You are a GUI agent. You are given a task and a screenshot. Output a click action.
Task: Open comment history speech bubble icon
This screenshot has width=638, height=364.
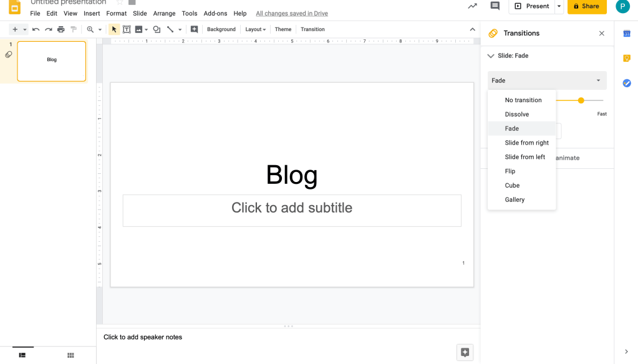[495, 6]
